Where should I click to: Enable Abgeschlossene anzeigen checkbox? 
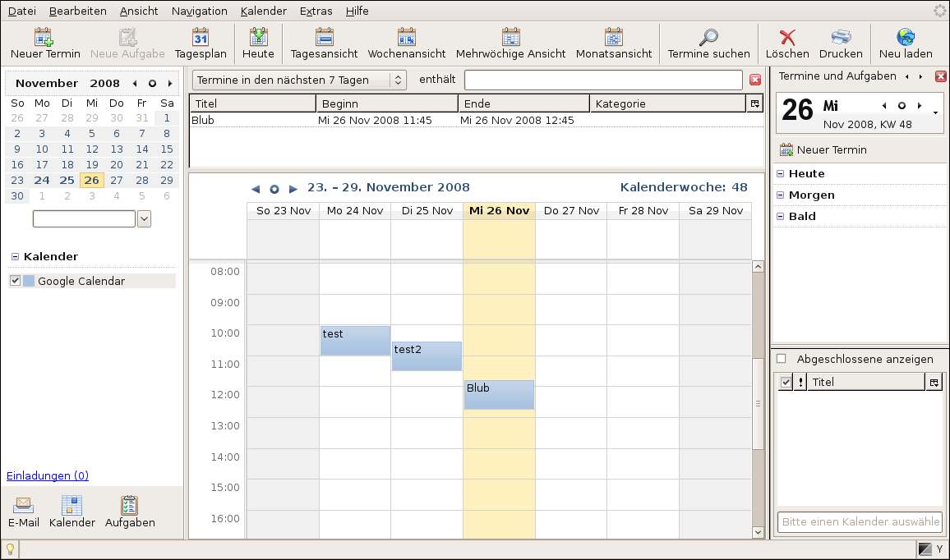point(782,359)
